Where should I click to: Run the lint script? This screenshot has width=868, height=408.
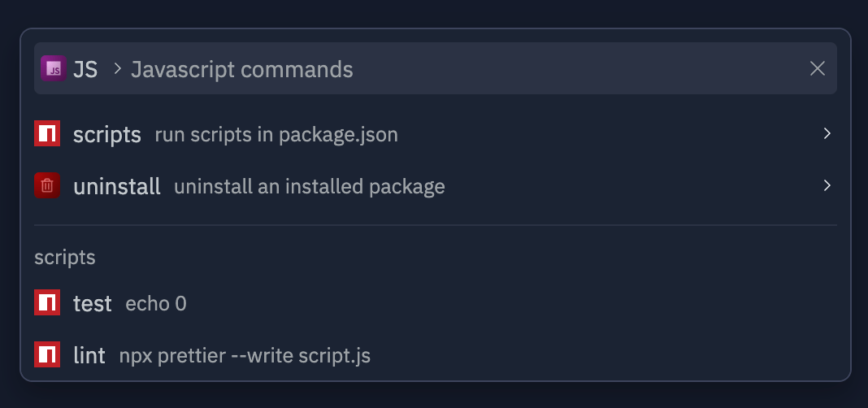435,354
